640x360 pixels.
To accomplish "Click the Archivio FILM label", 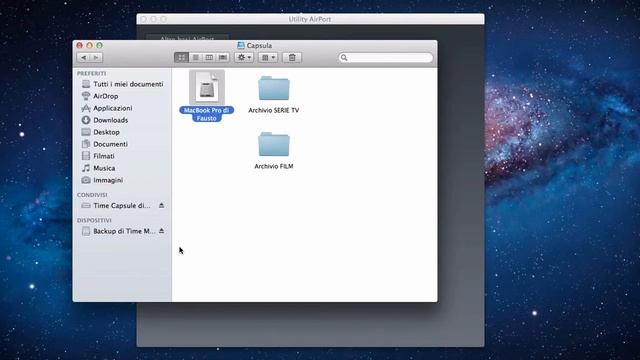I will pyautogui.click(x=274, y=166).
